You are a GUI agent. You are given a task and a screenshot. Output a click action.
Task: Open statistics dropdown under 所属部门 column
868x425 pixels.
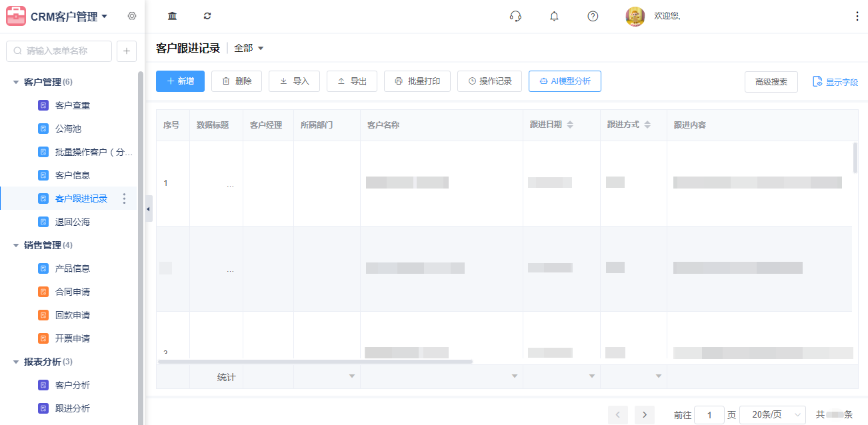352,377
